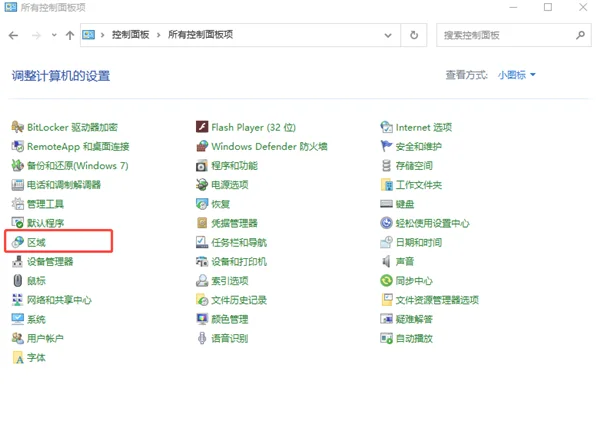The height and width of the screenshot is (437, 600).
Task: Expand the chevron after 控制面板 breadcrumb
Action: 158,35
